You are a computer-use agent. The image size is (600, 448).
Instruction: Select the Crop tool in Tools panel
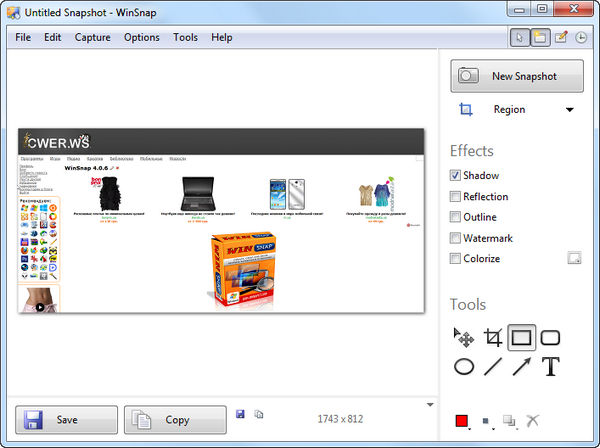[x=492, y=338]
